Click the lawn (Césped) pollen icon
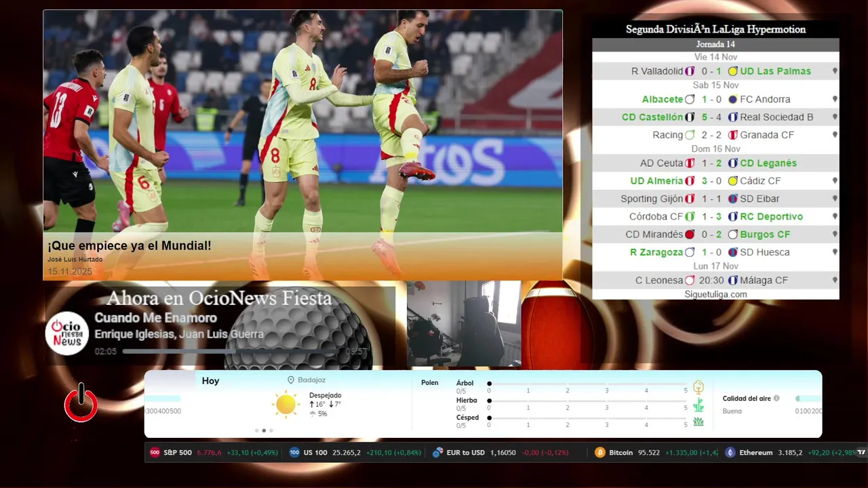Screen dimensions: 868x488 [698, 422]
